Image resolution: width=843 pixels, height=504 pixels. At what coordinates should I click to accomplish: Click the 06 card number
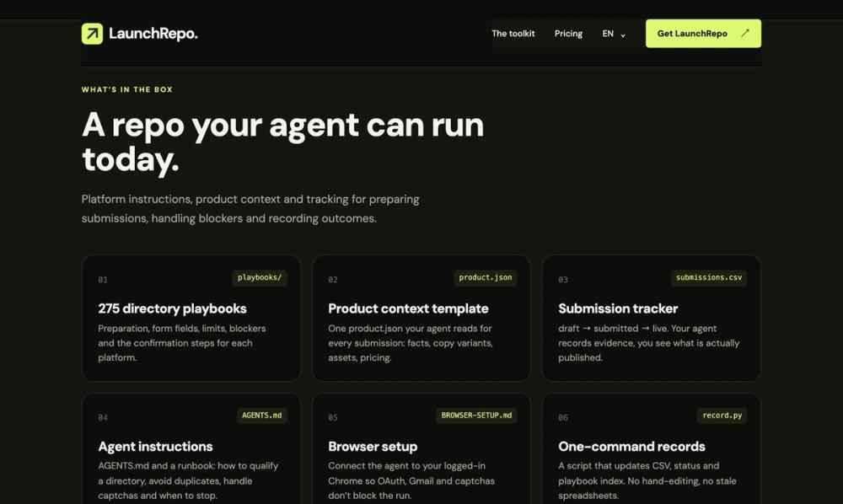[x=563, y=417]
